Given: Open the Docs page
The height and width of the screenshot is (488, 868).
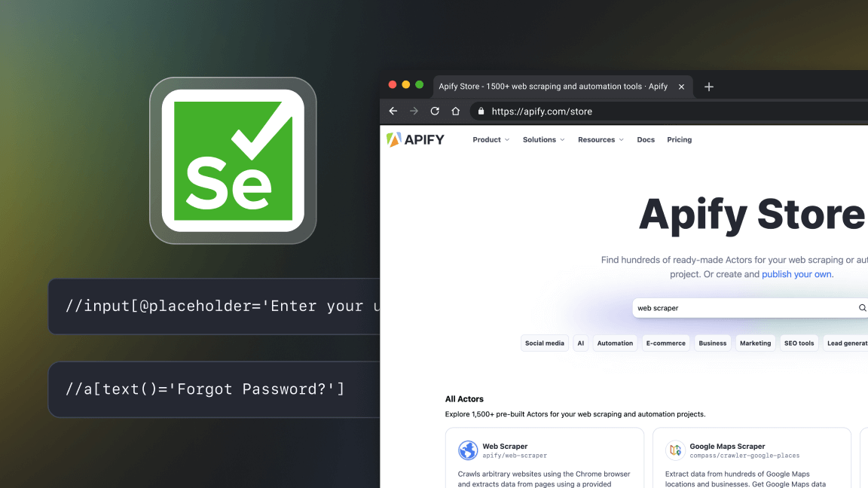Looking at the screenshot, I should pyautogui.click(x=646, y=139).
